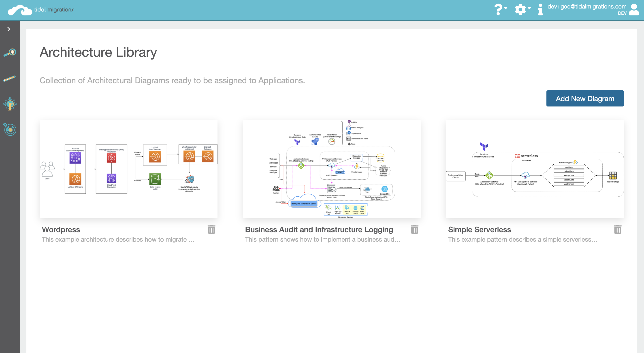The width and height of the screenshot is (644, 353).
Task: Click the 'Collection of Architectural Diagrams' subtitle
Action: 172,81
